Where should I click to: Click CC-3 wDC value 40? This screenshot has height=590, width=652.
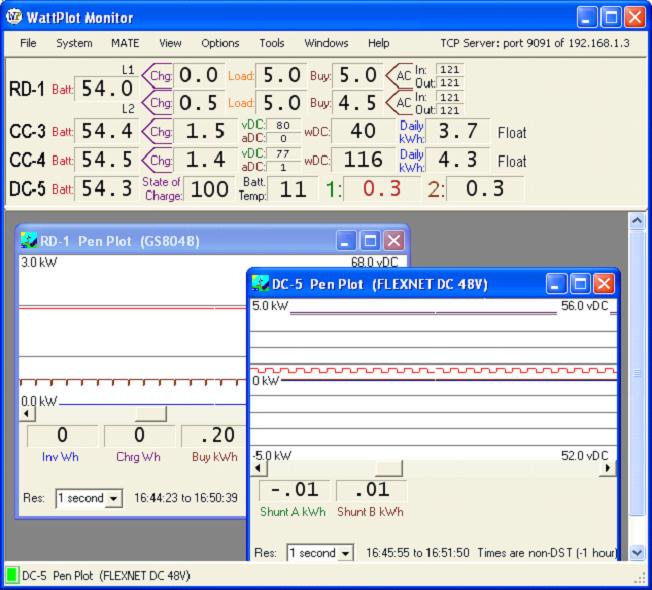pyautogui.click(x=363, y=131)
